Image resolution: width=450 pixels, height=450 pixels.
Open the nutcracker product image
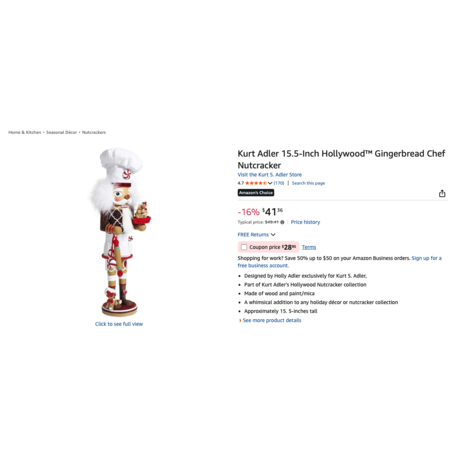coord(120,232)
